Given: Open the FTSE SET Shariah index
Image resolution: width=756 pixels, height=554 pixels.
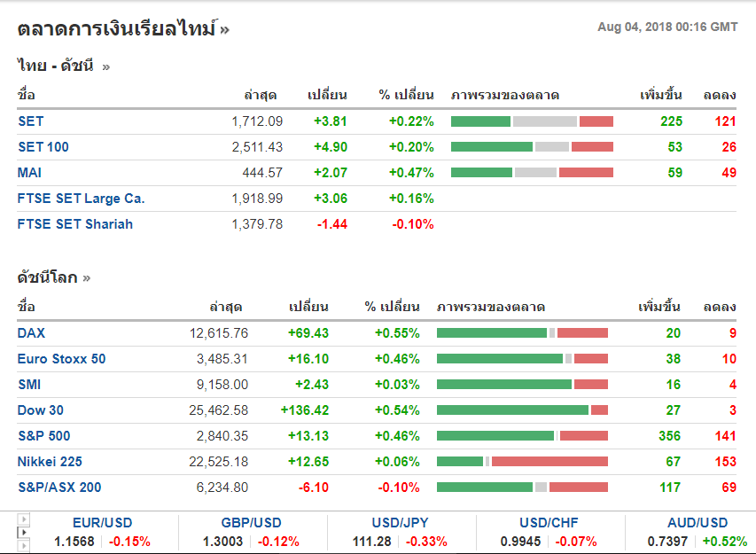Looking at the screenshot, I should 75,224.
